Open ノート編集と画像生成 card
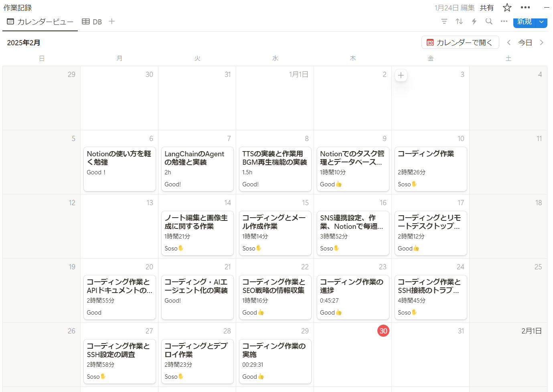Image resolution: width=553 pixels, height=392 pixels. pos(197,233)
